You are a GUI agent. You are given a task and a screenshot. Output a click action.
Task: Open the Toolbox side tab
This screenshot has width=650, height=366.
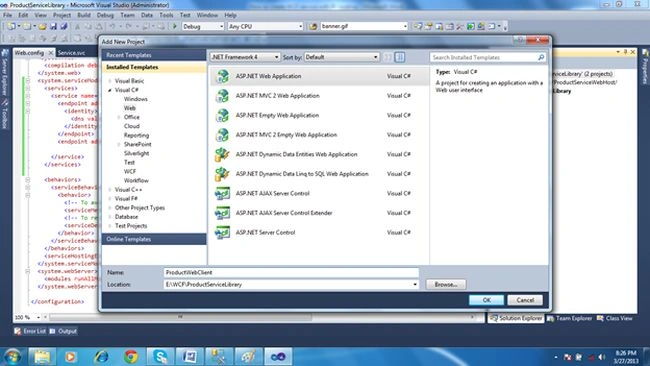click(5, 114)
